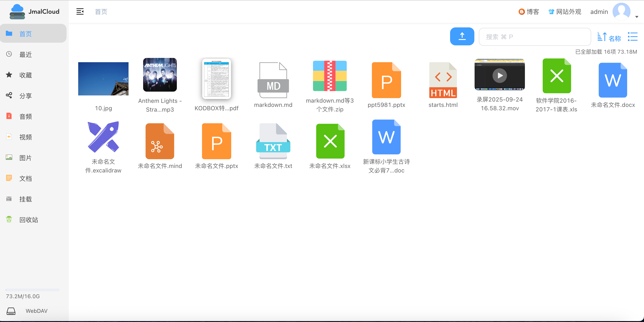Toggle sort order by 名称
Screen dimensions: 644x322
(609, 37)
